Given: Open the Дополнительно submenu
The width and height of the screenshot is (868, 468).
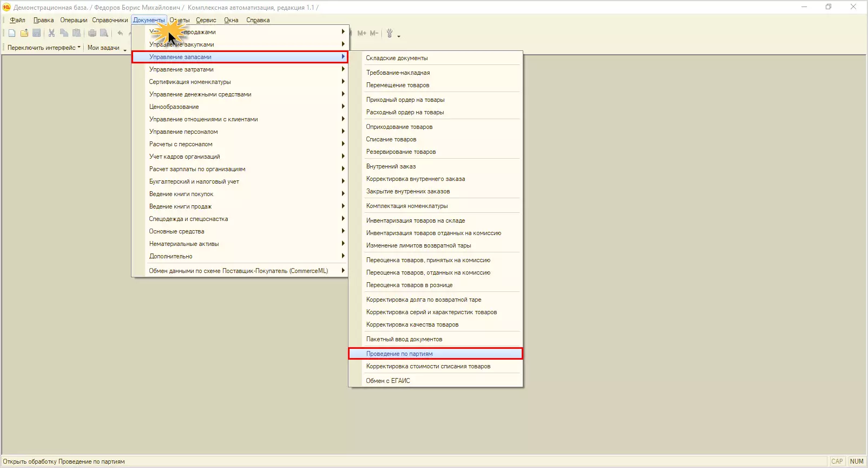Looking at the screenshot, I should pyautogui.click(x=240, y=256).
